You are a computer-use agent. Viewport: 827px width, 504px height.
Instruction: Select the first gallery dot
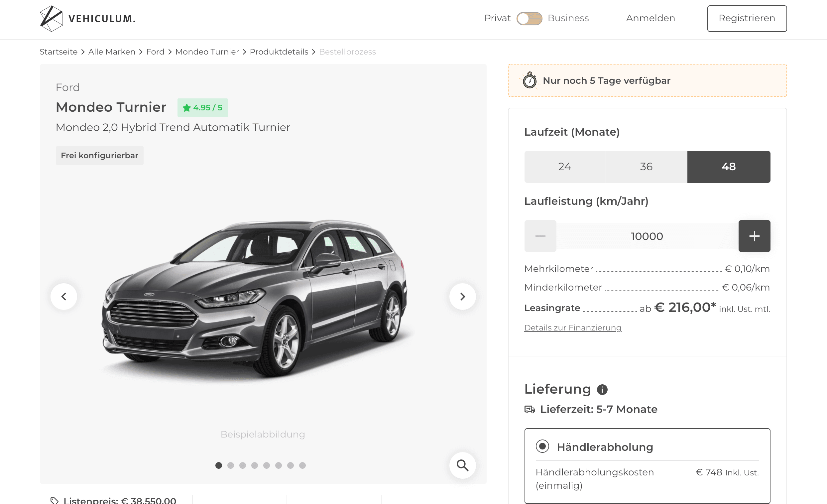(218, 465)
